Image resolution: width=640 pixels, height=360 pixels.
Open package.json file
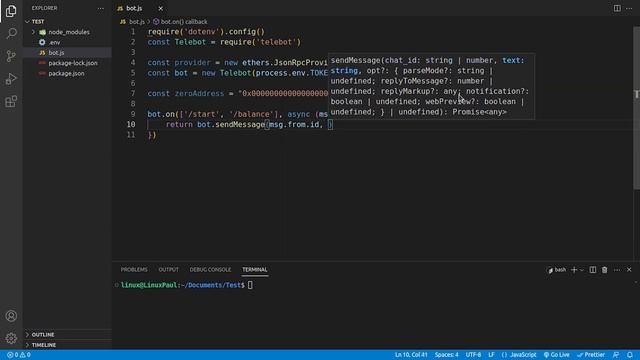pyautogui.click(x=67, y=73)
